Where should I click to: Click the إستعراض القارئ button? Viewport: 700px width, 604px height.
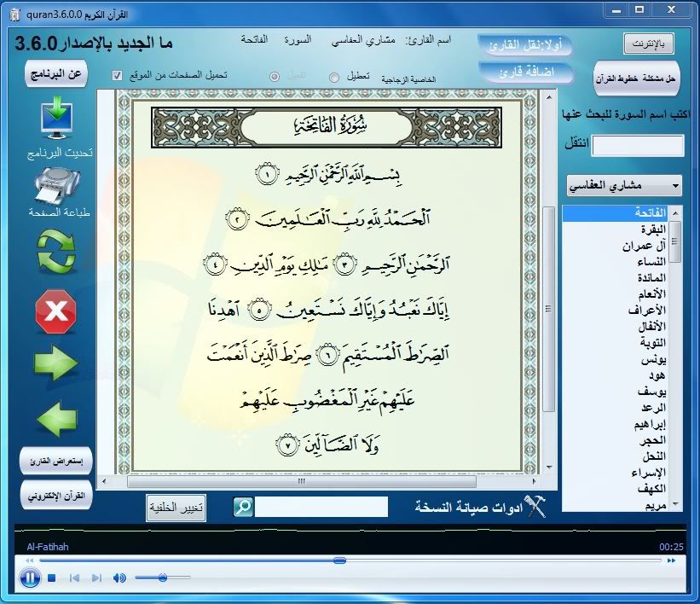[55, 461]
